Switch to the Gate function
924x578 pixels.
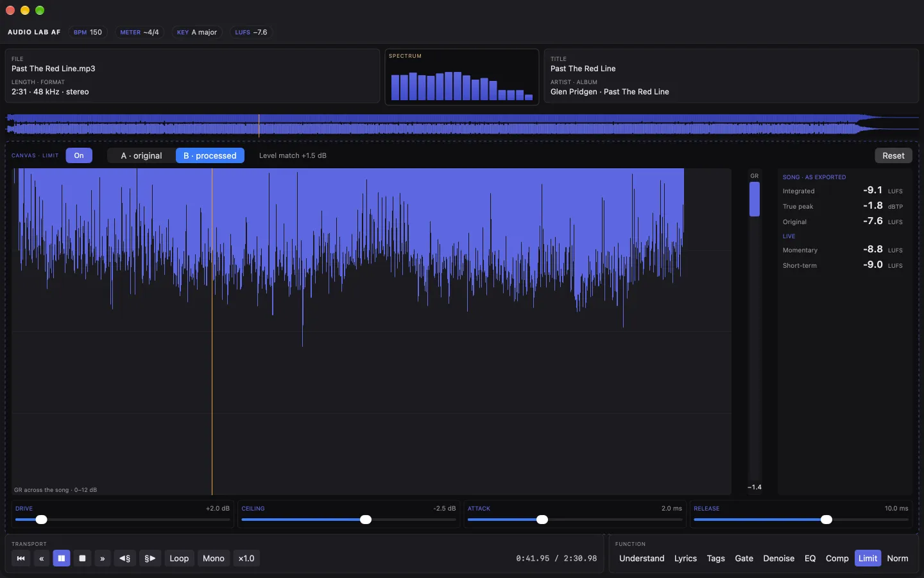pos(744,558)
